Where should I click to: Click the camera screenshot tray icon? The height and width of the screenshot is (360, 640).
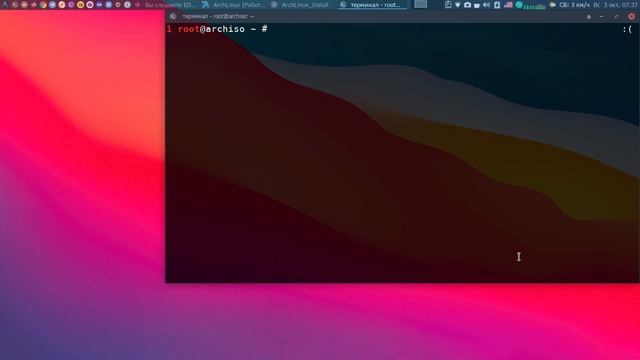click(x=467, y=5)
